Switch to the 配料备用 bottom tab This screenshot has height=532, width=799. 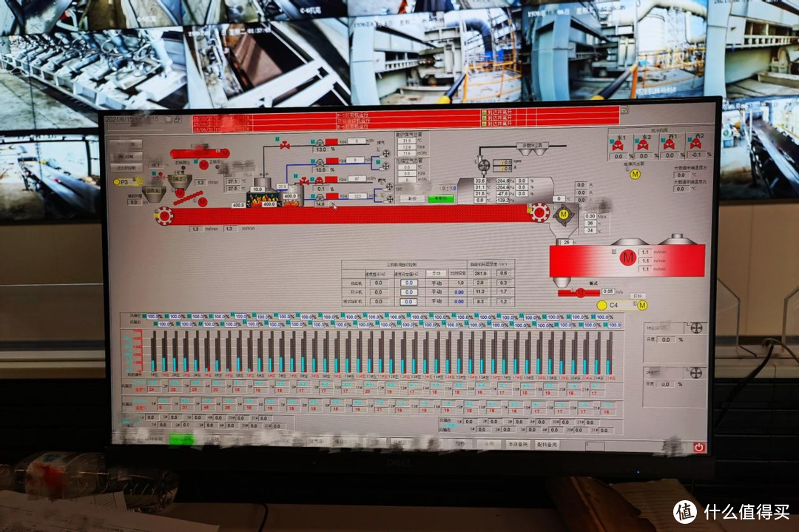547,445
